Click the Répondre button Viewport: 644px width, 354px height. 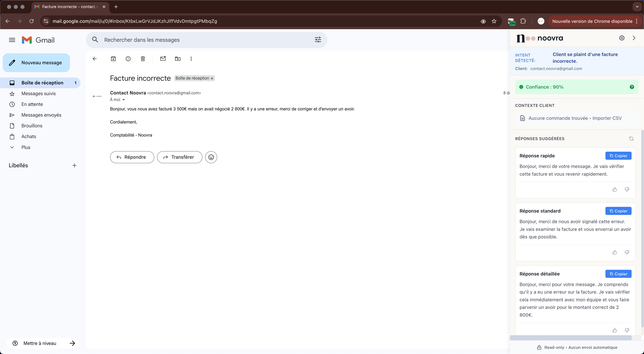click(x=132, y=157)
